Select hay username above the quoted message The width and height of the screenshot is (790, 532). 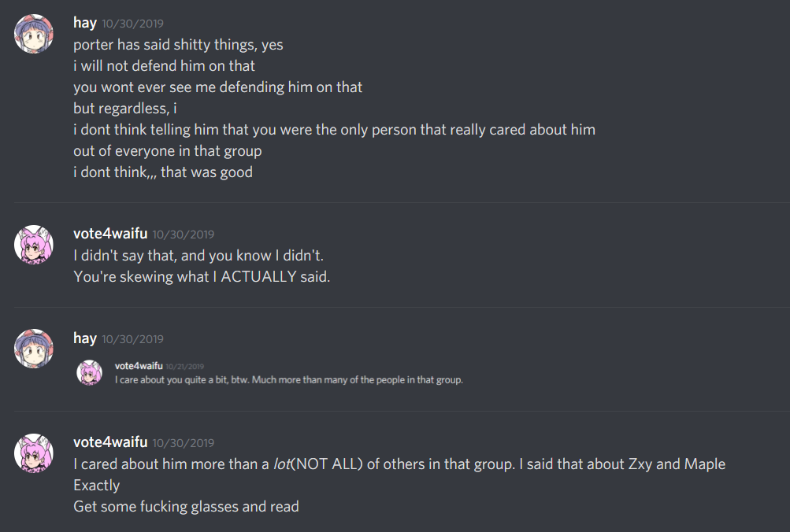(84, 338)
